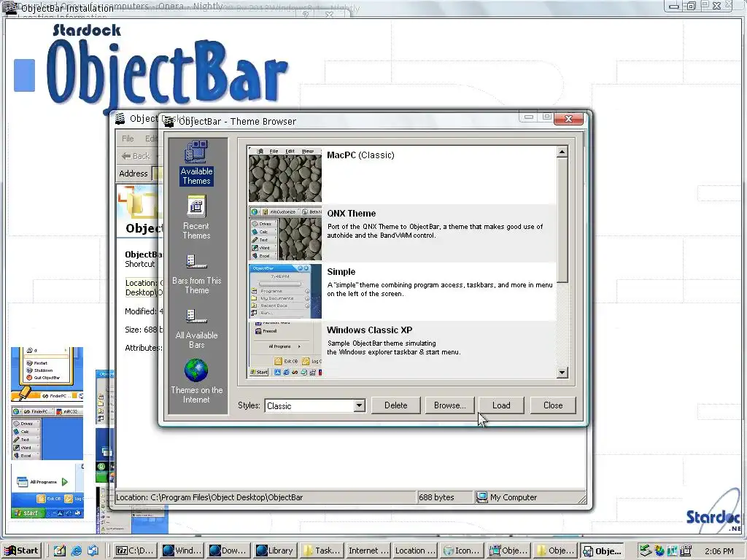Select the Simple theme thumbnail
This screenshot has height=560, width=747.
[285, 291]
